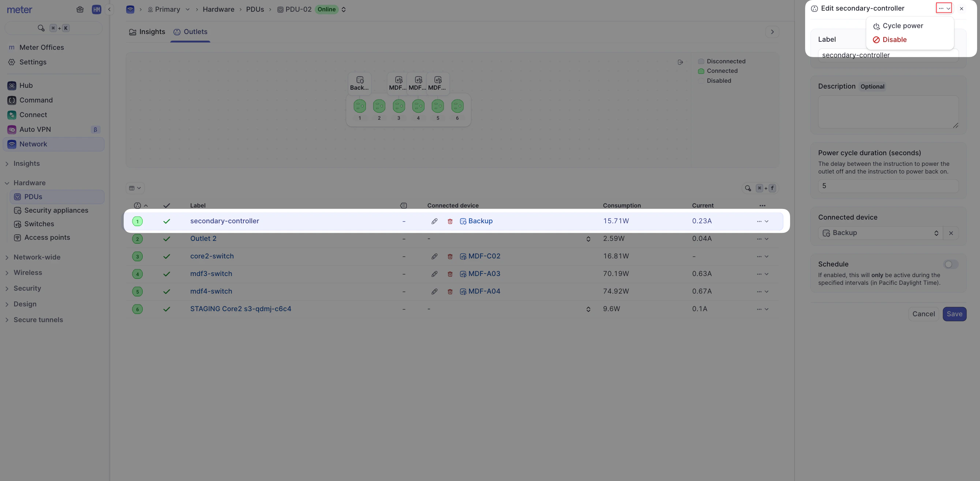Toggle the Schedule switch on
This screenshot has height=481, width=980.
950,264
